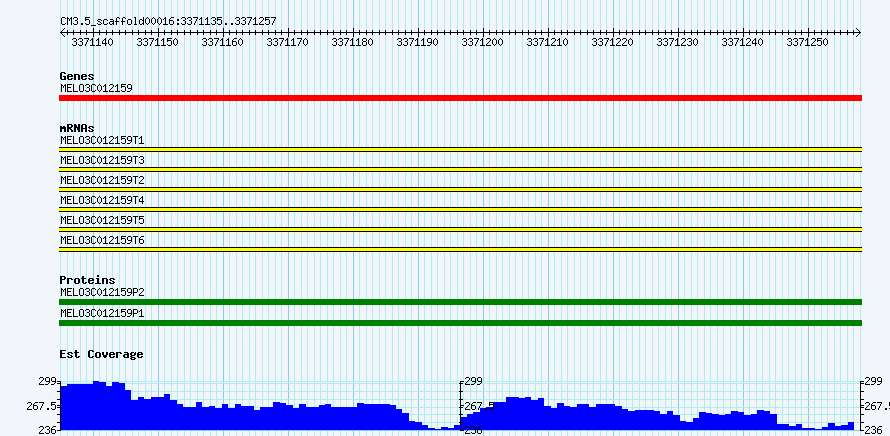Click the ruler's right end arrow

pyautogui.click(x=858, y=33)
